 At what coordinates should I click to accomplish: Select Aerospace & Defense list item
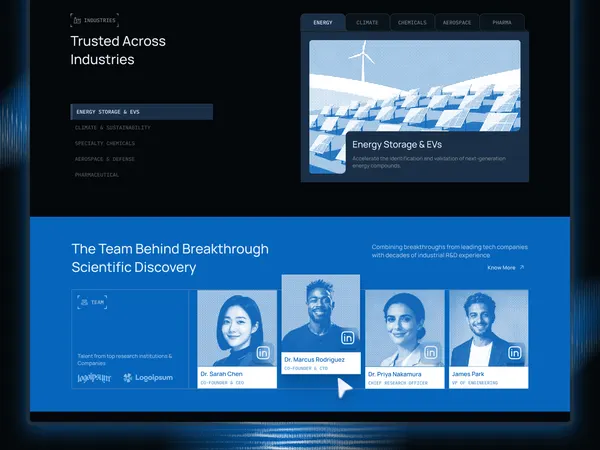pos(104,159)
